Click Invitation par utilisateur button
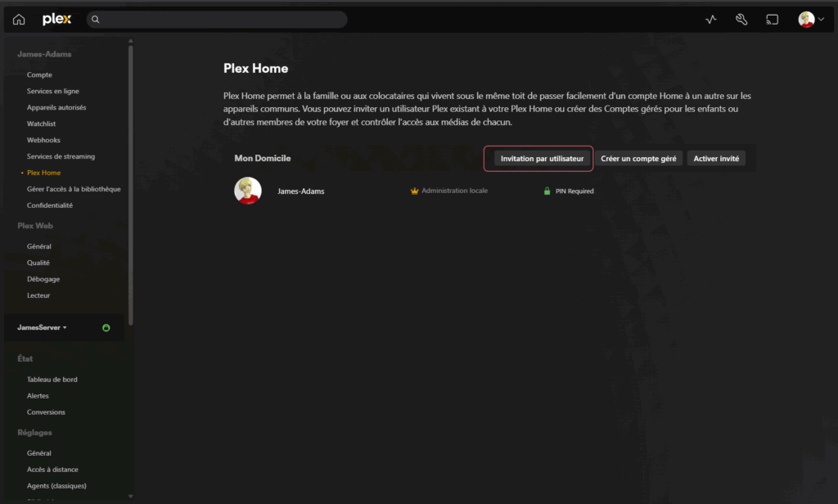838x504 pixels. click(x=542, y=159)
